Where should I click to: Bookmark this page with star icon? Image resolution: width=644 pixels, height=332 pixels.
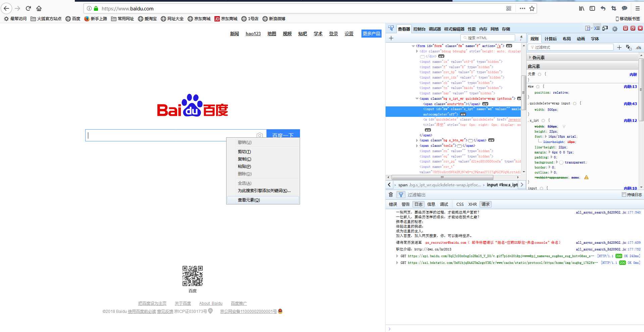pos(532,8)
